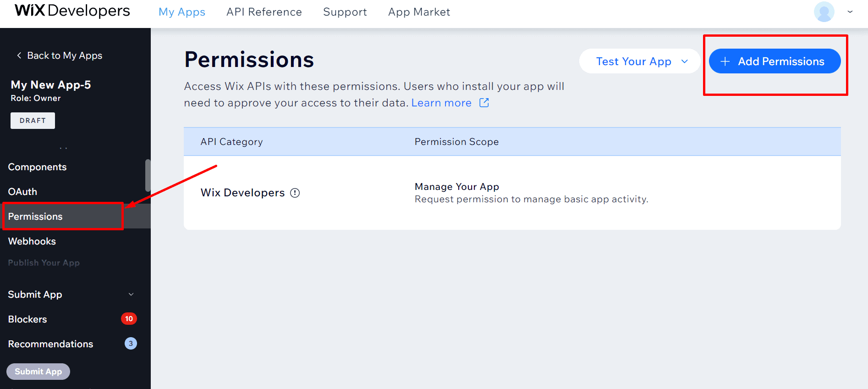The image size is (868, 389).
Task: Expand the account dropdown chevron
Action: click(x=850, y=12)
